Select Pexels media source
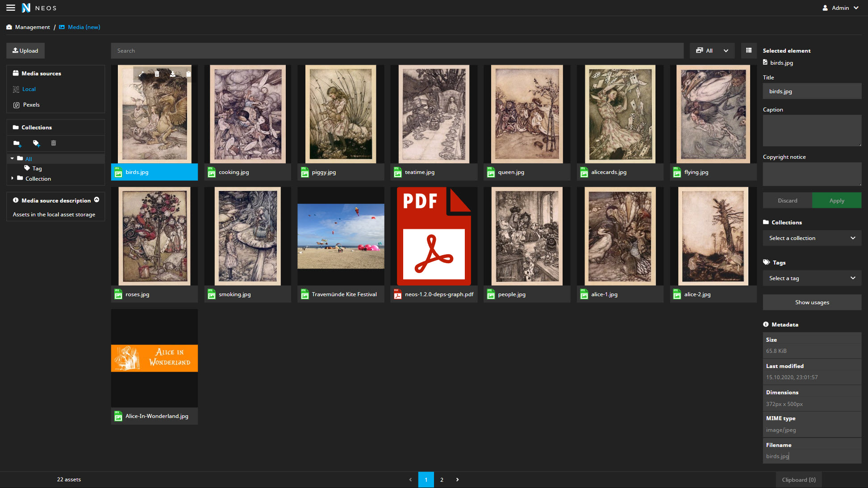Image resolution: width=868 pixels, height=488 pixels. pos(31,105)
